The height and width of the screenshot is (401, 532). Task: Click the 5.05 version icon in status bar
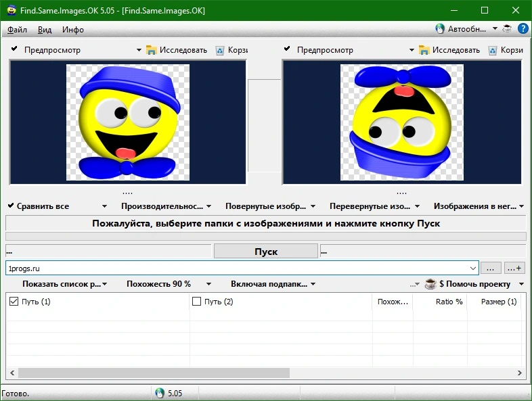160,393
